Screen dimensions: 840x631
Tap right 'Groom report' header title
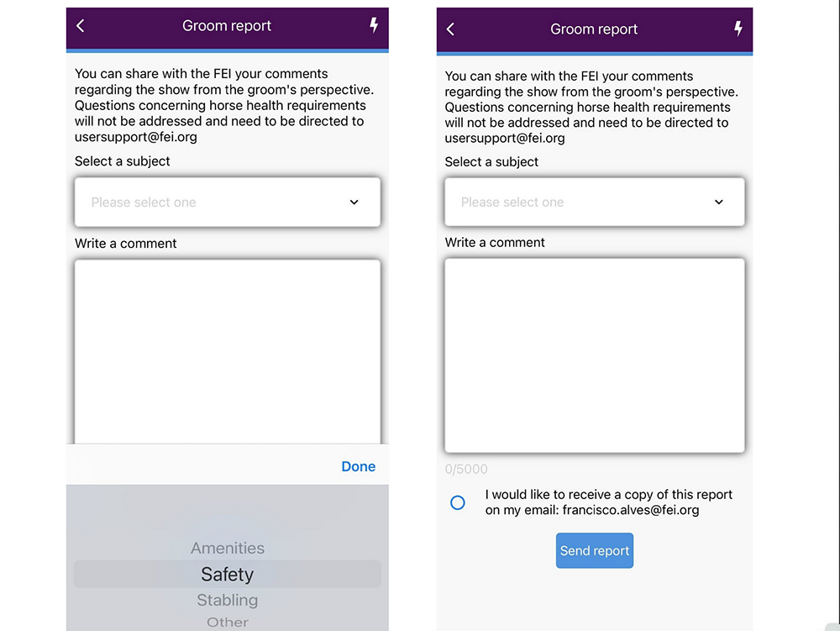594,29
